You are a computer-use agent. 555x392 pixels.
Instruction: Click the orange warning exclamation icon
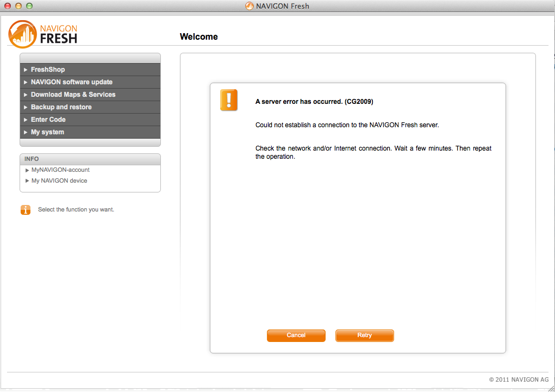[x=229, y=100]
